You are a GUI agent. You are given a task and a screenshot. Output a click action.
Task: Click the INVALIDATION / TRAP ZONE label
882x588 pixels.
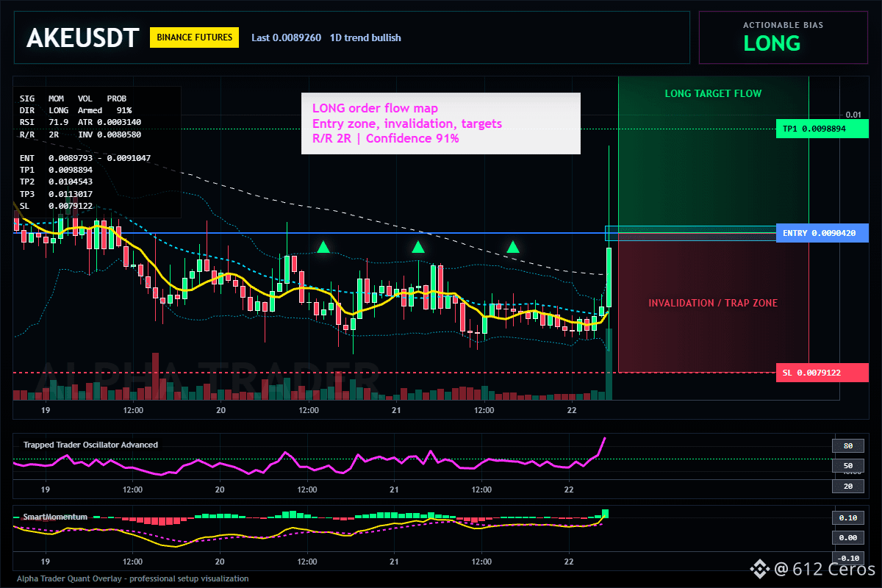click(x=713, y=303)
